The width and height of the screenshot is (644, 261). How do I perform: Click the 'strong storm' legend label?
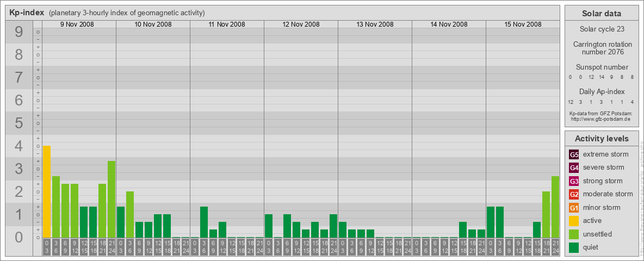tap(603, 181)
